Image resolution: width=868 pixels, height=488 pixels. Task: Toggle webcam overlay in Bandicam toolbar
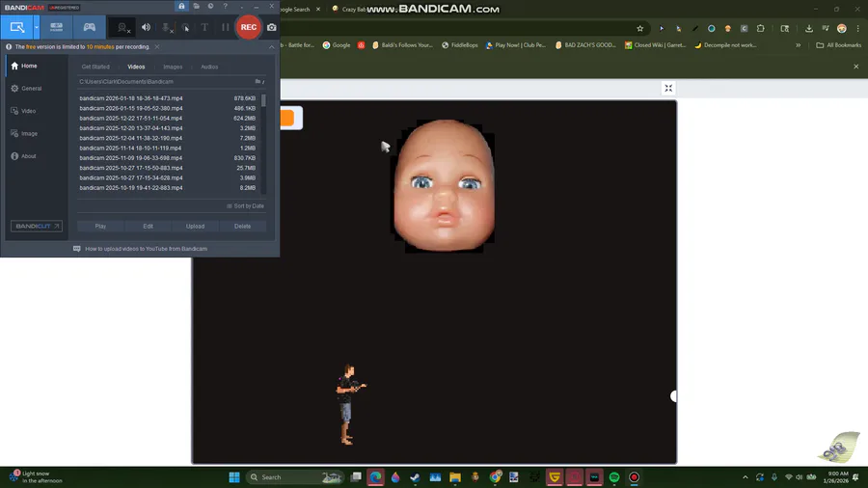coord(122,27)
